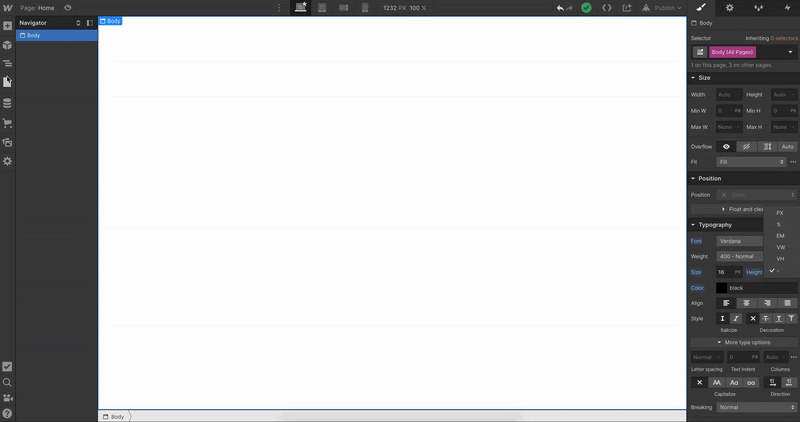
Task: Open the audit checklist icon
Action: (x=7, y=366)
